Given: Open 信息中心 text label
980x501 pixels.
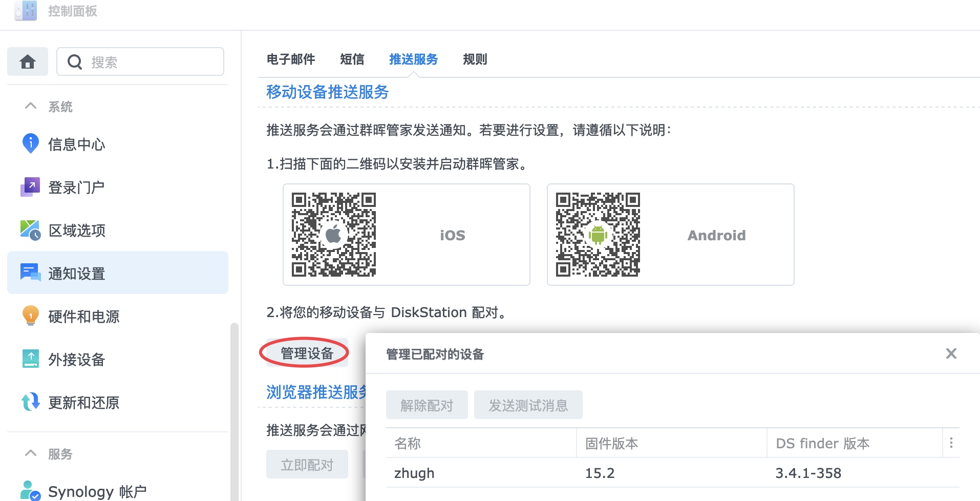Looking at the screenshot, I should (77, 144).
